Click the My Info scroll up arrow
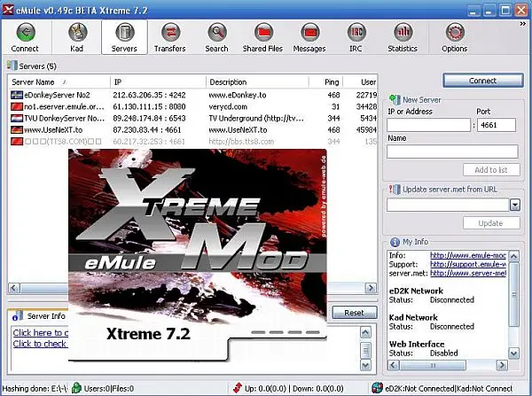The width and height of the screenshot is (532, 396). [x=513, y=256]
